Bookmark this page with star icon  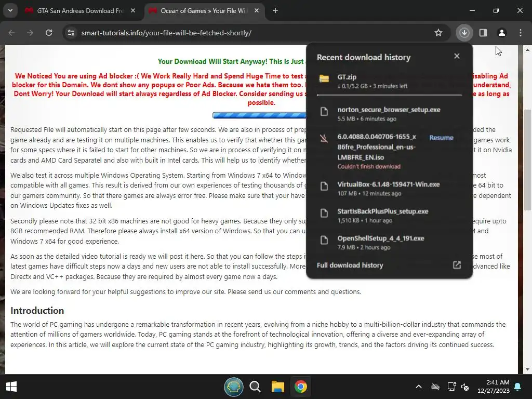click(438, 33)
